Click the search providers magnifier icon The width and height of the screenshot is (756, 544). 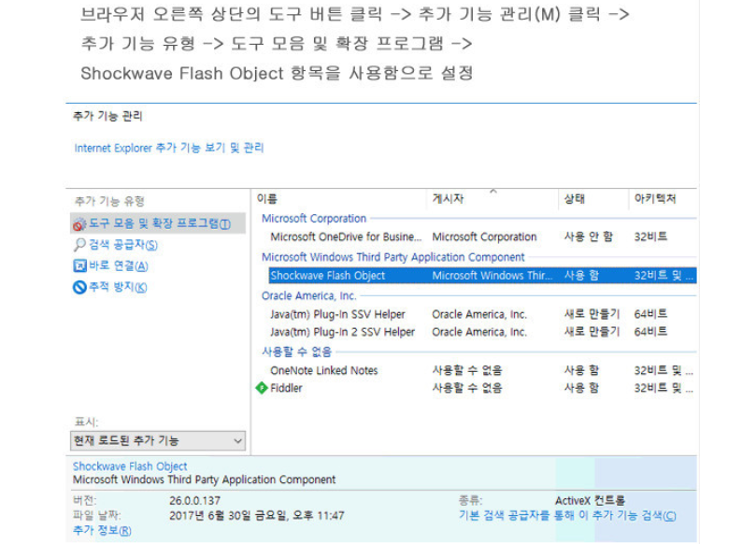[x=79, y=245]
